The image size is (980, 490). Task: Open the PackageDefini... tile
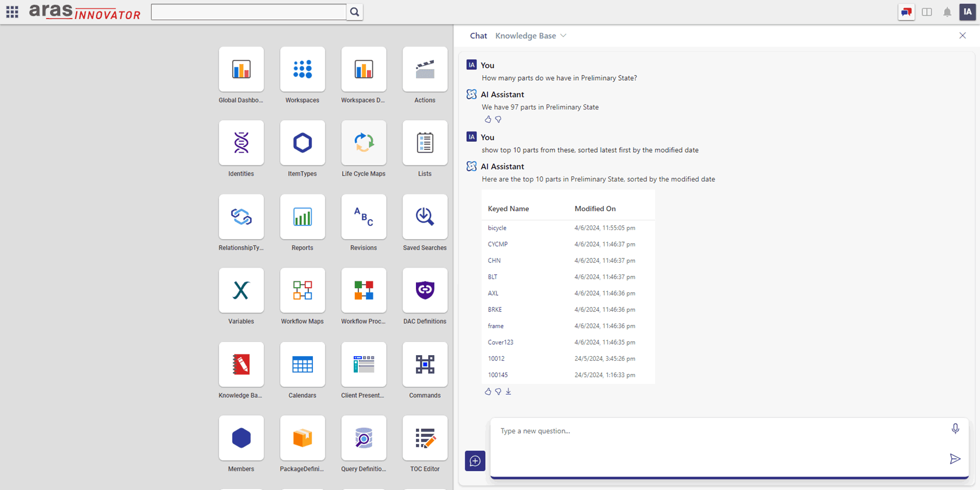(x=302, y=438)
